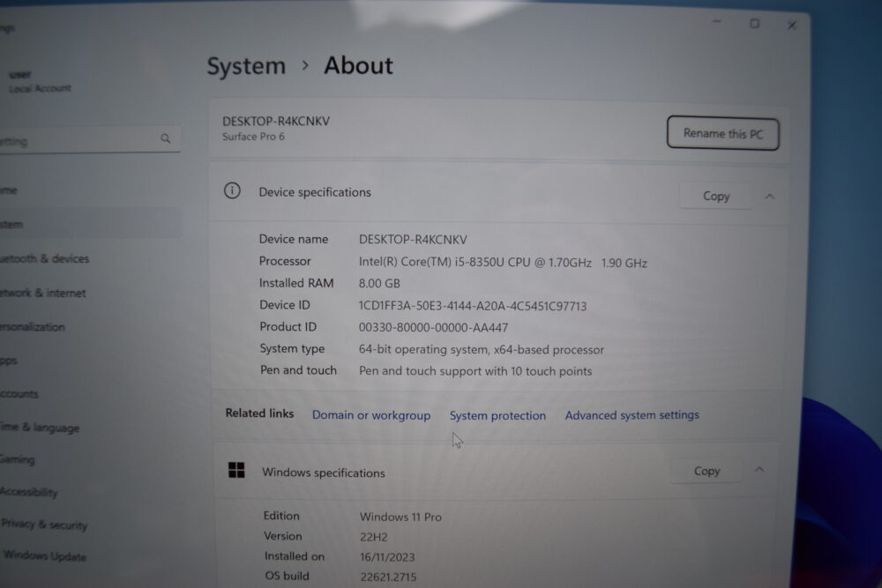The height and width of the screenshot is (588, 882).
Task: Click the 8.00 GB installed RAM value
Action: [x=379, y=283]
